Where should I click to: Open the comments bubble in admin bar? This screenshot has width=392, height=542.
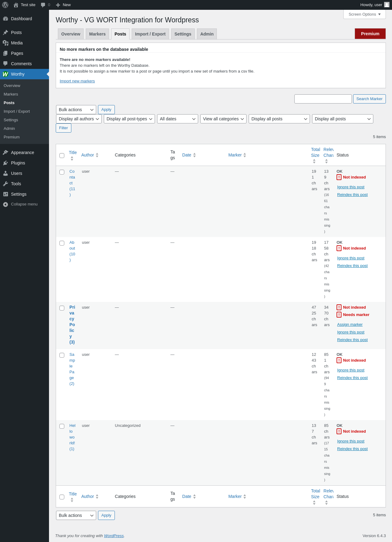pyautogui.click(x=43, y=5)
